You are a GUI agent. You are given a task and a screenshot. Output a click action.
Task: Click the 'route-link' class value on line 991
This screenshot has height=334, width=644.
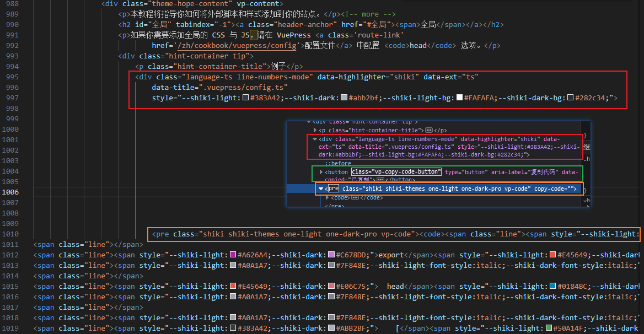click(x=378, y=35)
